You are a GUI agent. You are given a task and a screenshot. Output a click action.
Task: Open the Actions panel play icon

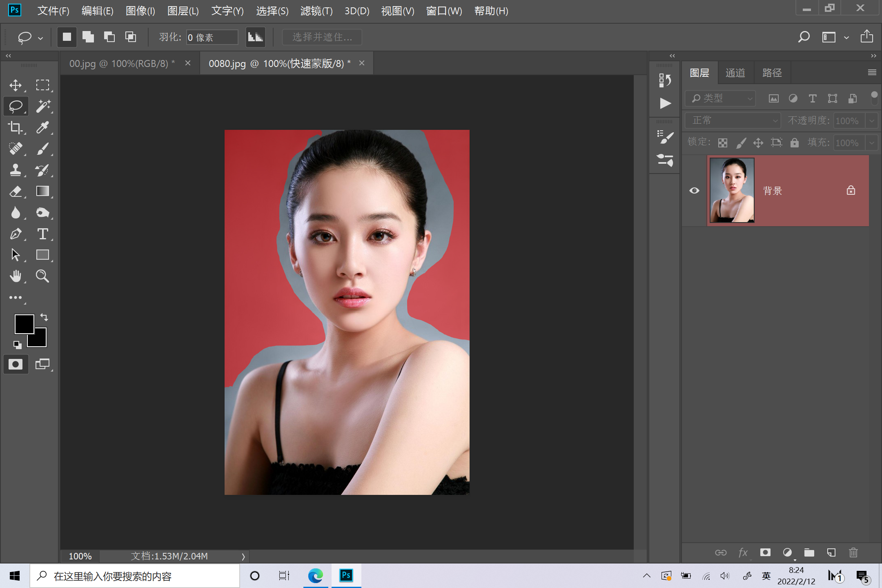pyautogui.click(x=665, y=103)
